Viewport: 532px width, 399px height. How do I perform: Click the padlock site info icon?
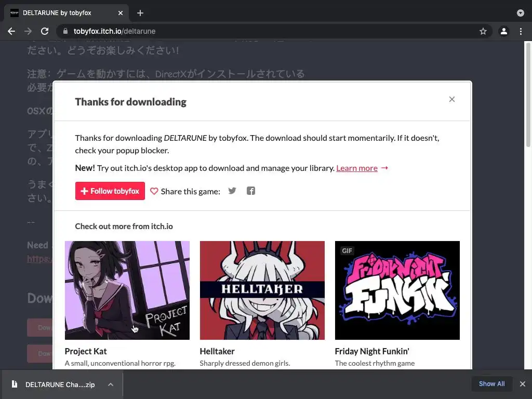tap(65, 31)
